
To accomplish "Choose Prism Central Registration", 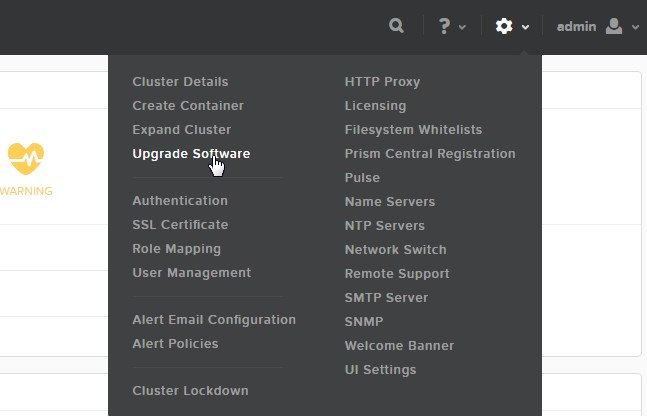I will click(x=430, y=154).
